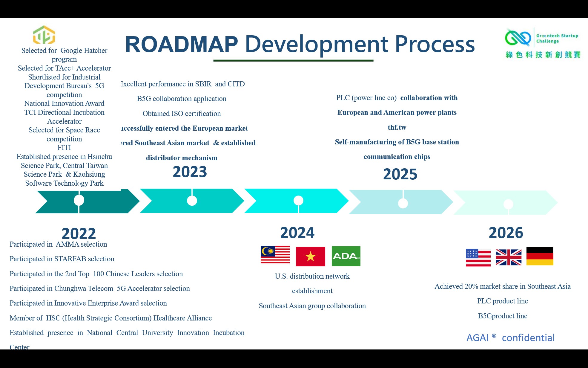This screenshot has width=588, height=368.
Task: Click the 2026 timeline circle marker
Action: 508,204
